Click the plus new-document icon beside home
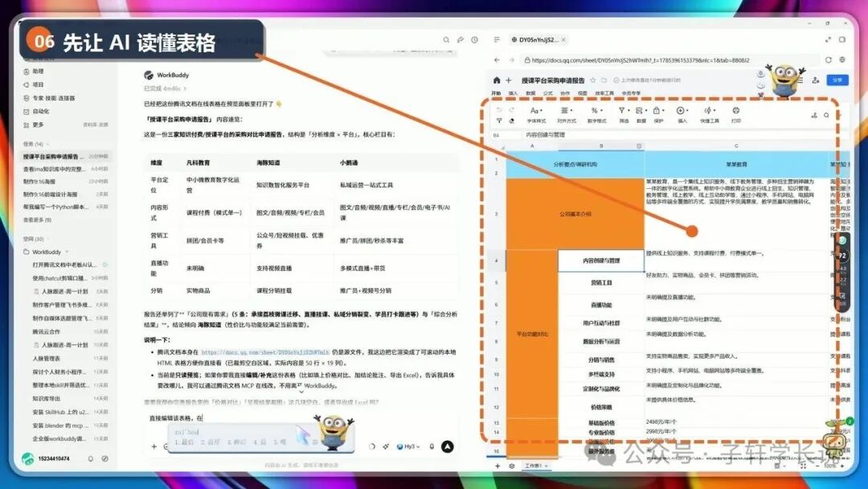The width and height of the screenshot is (868, 489). (509, 80)
